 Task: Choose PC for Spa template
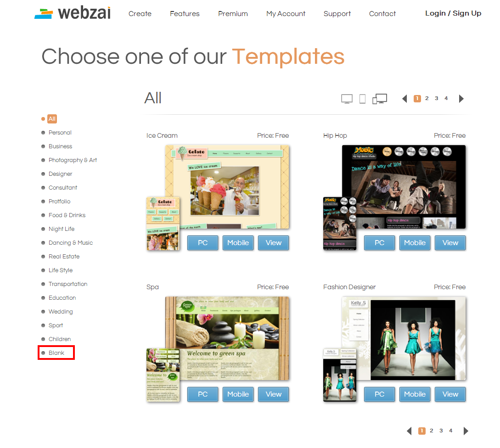pyautogui.click(x=203, y=394)
